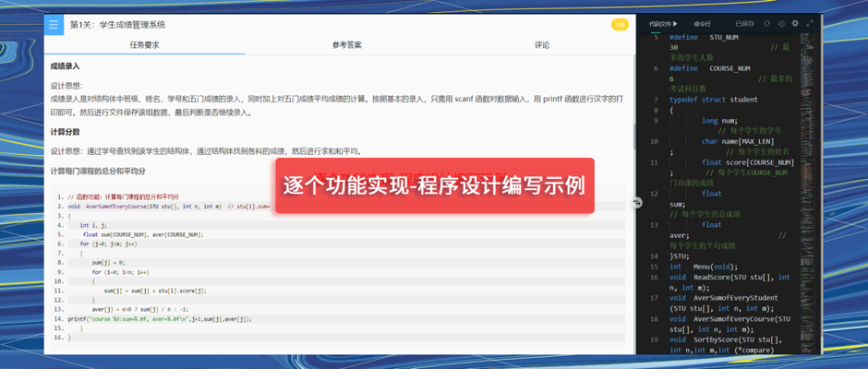The width and height of the screenshot is (868, 369).
Task: Click the sample line for (j=0; j<m; j++)
Action: click(108, 244)
